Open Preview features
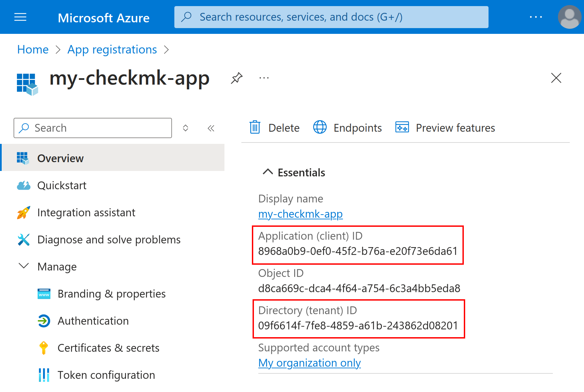This screenshot has width=584, height=392. click(445, 128)
